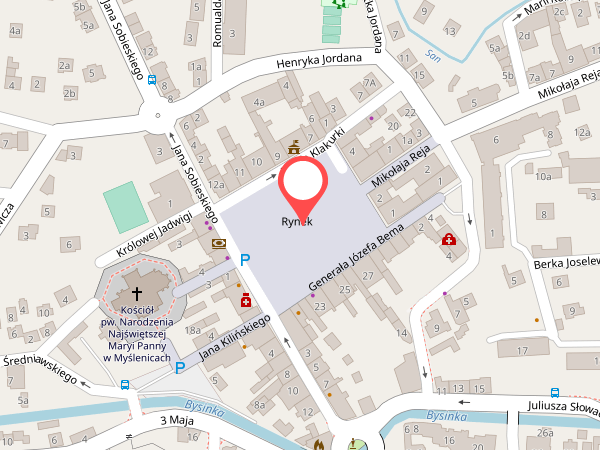Click the mini roundabout on Jana Sobieskiego

(x=158, y=115)
